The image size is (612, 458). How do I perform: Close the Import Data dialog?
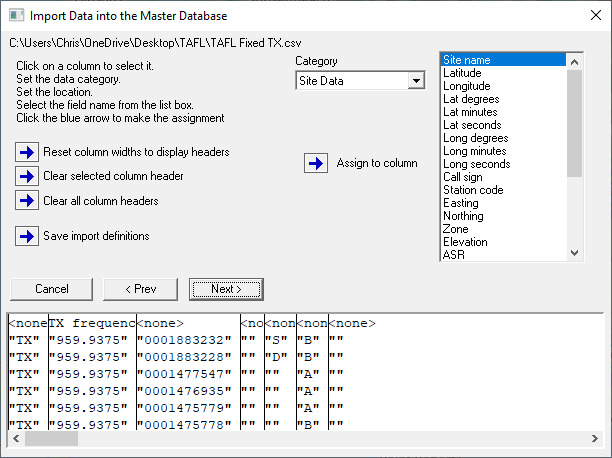coord(589,16)
